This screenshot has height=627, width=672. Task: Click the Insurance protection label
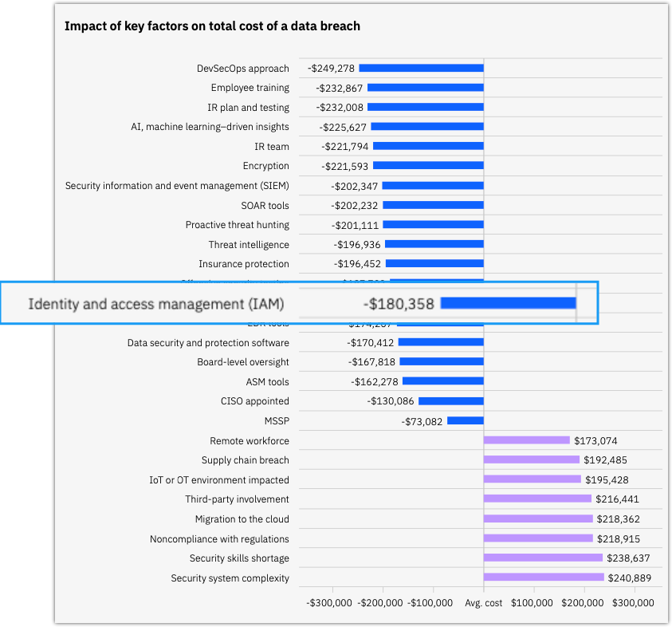coord(244,264)
